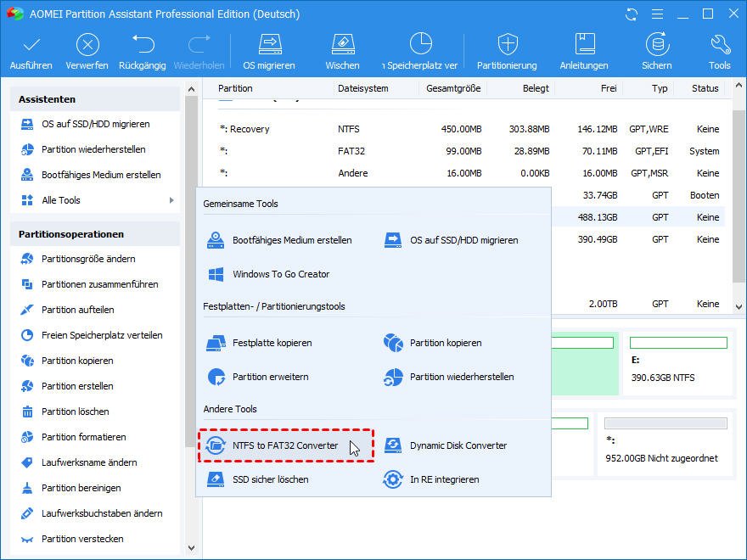Select SSD sicher löschen tool
Image resolution: width=747 pixels, height=560 pixels.
coord(257,479)
